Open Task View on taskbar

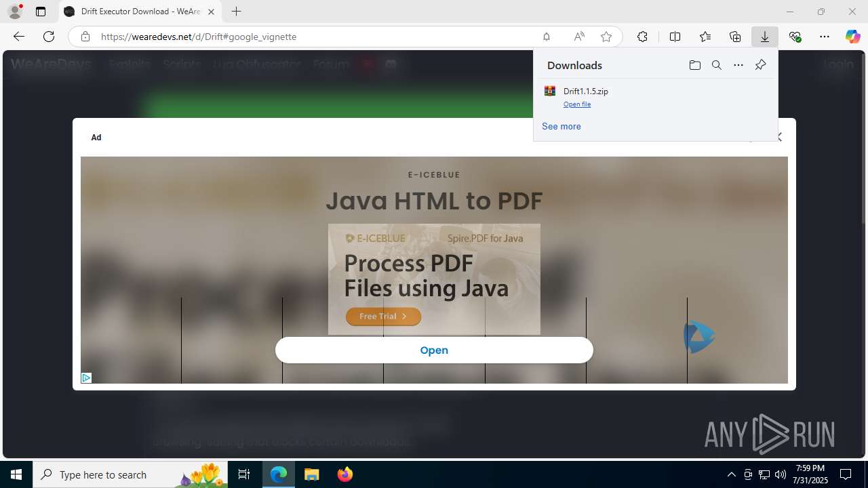[244, 474]
